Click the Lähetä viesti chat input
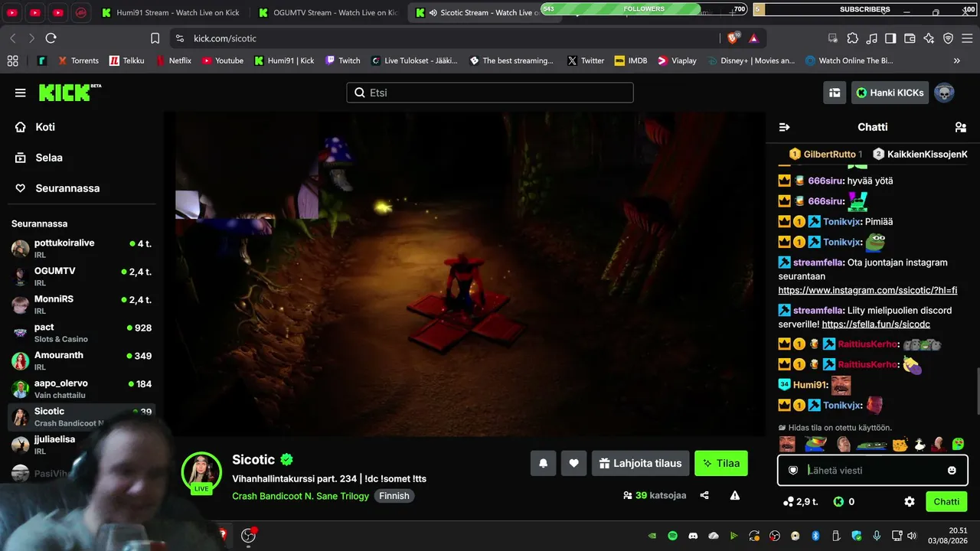Viewport: 980px width, 551px height. click(873, 470)
